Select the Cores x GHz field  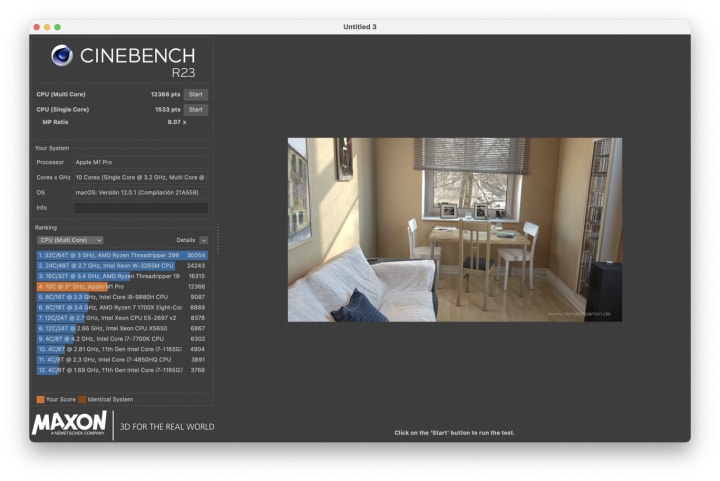tap(141, 178)
